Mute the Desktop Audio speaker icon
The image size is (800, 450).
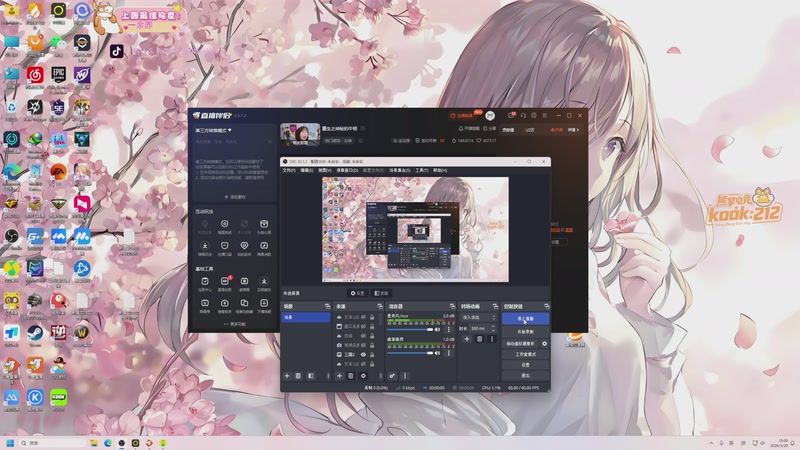(x=437, y=353)
